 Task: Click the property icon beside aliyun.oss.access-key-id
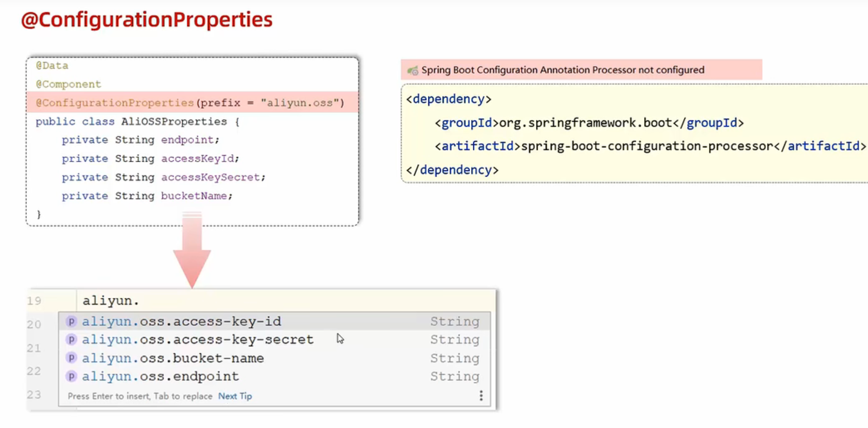coord(71,321)
